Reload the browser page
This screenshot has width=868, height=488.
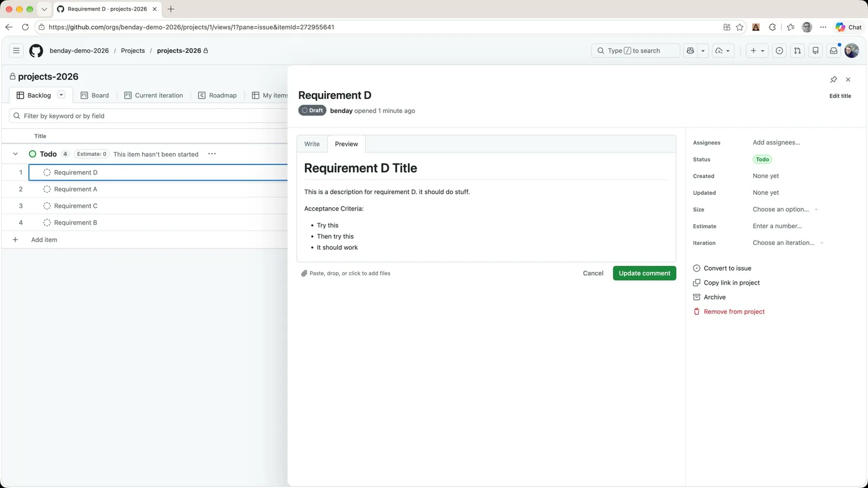25,27
